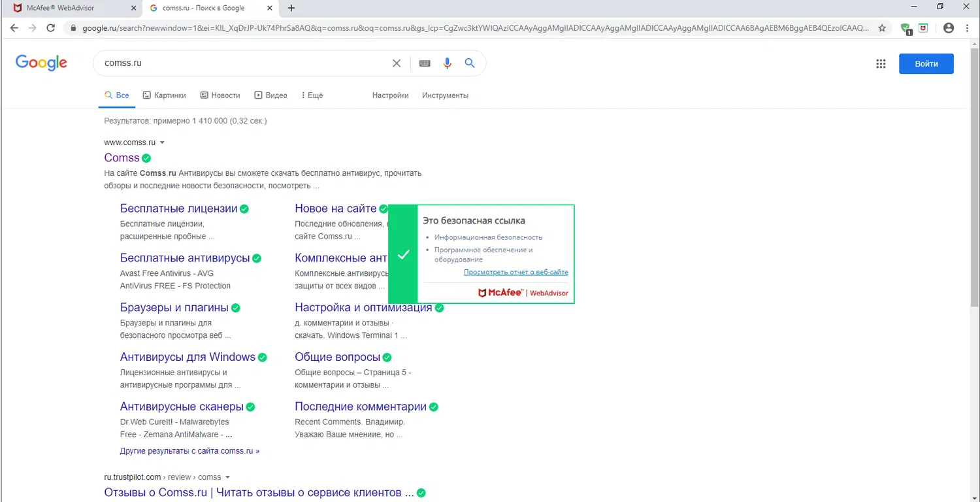Open the Бесплатные лицензии sitelink

[x=178, y=209]
